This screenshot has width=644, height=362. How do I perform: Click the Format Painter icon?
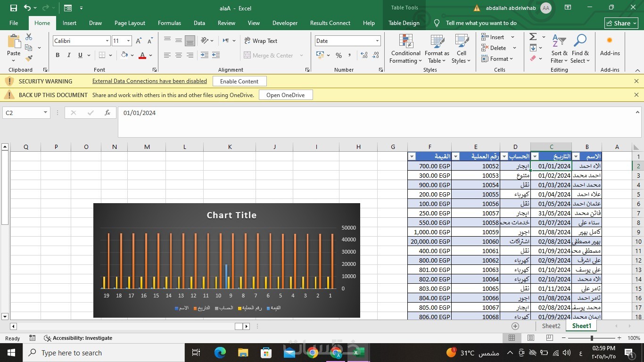point(29,58)
